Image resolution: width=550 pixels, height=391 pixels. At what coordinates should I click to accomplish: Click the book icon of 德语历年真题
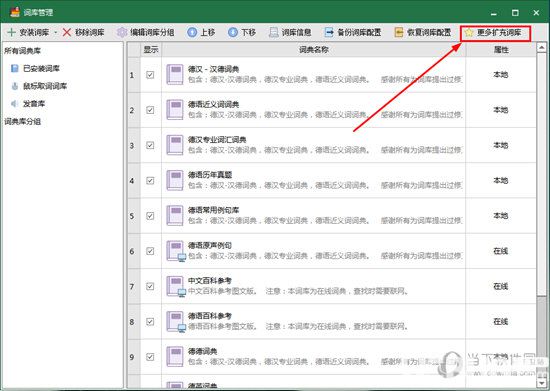pyautogui.click(x=175, y=180)
